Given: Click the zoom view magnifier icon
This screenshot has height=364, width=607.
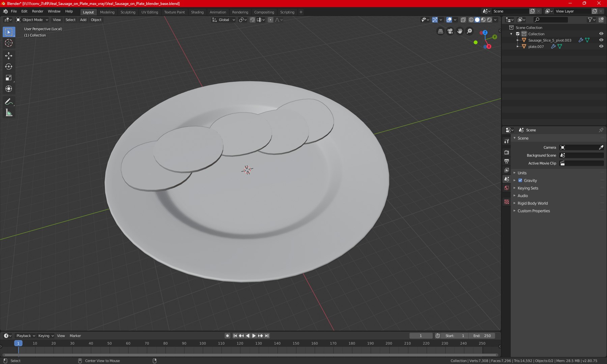Looking at the screenshot, I should tap(469, 31).
